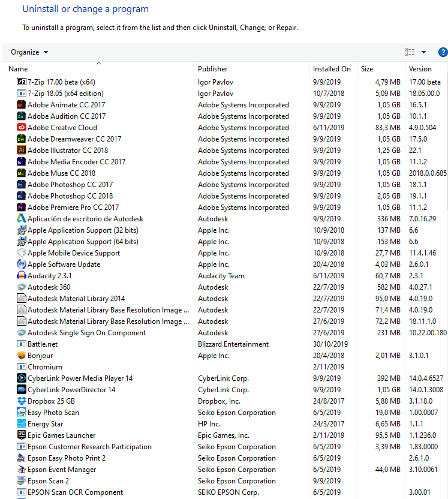Screen dimensions: 448x499
Task: Select EPSON Scan OCR Component entry
Action: (75, 492)
